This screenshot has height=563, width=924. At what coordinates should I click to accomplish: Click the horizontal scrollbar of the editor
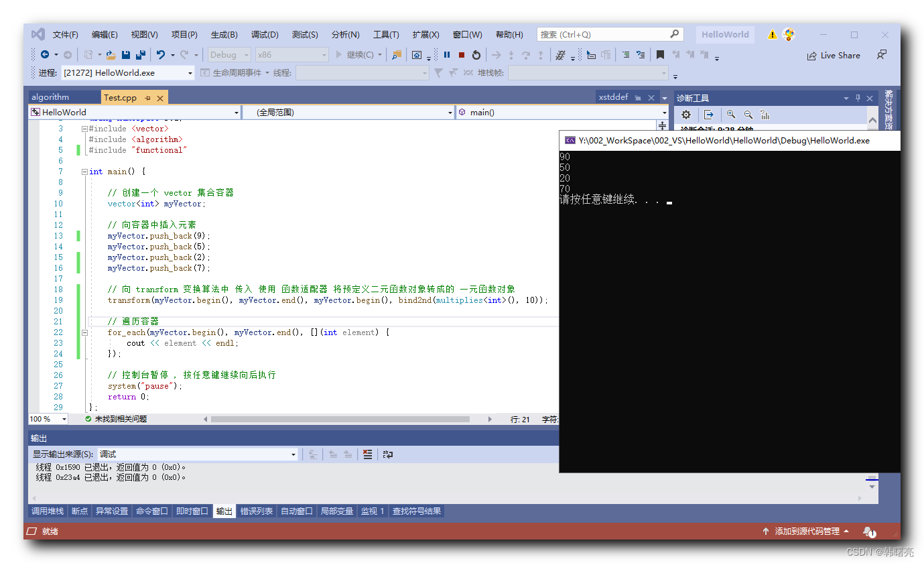click(x=340, y=419)
